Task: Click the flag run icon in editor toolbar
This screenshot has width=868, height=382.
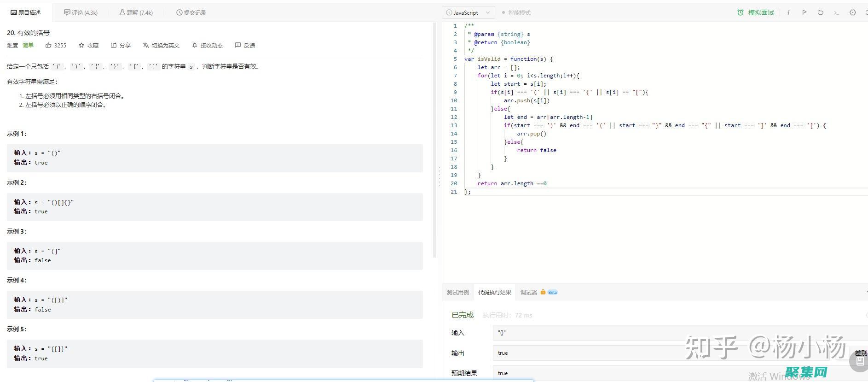Action: pos(804,12)
